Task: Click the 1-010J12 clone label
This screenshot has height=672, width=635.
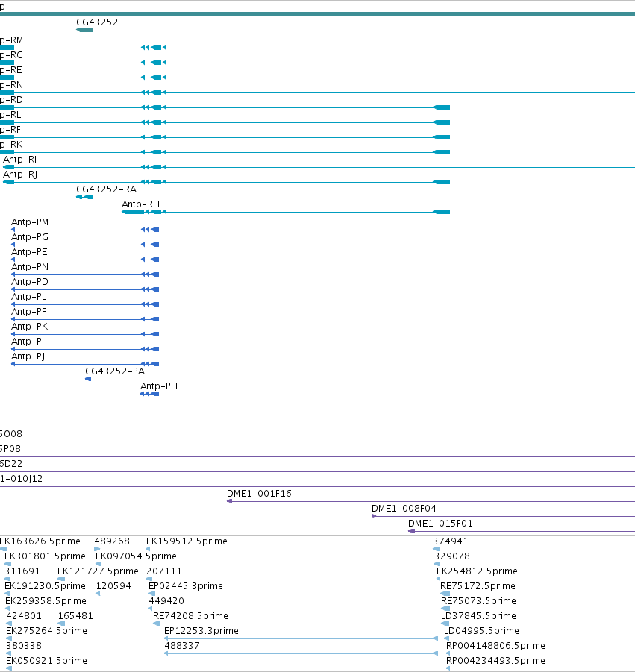Action: pyautogui.click(x=21, y=479)
